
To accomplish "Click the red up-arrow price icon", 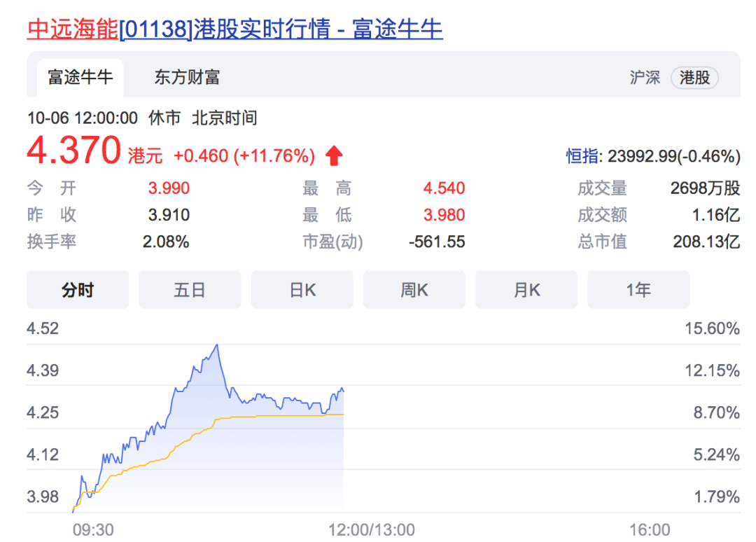I will (334, 155).
